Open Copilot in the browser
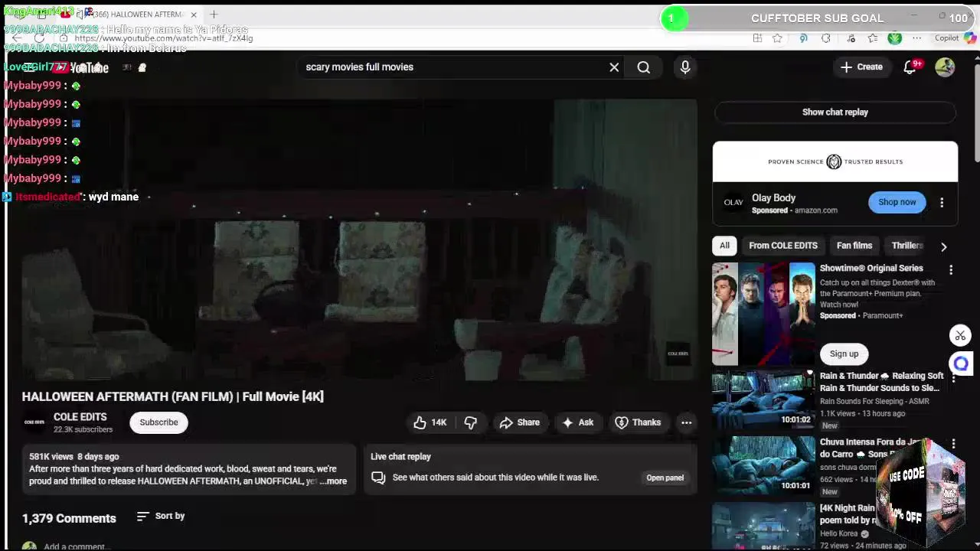Viewport: 980px width, 551px height. 954,38
